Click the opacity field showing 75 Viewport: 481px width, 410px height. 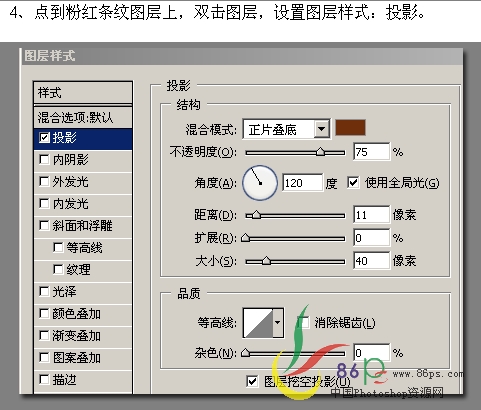(371, 152)
